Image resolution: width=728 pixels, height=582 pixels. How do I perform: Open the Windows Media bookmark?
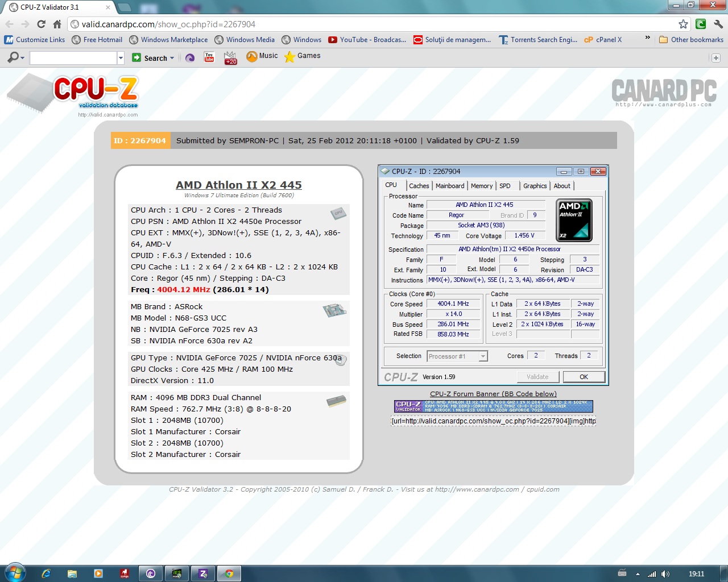point(245,40)
